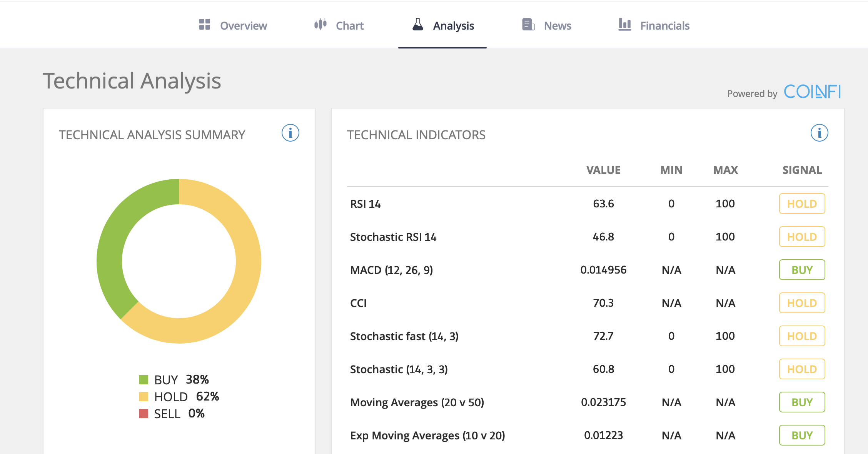Click the TECHNICAL ANALYSIS SUMMARY panel title

[x=152, y=135]
